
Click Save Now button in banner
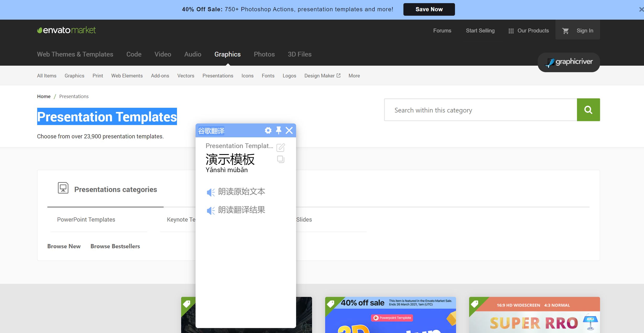click(x=429, y=9)
